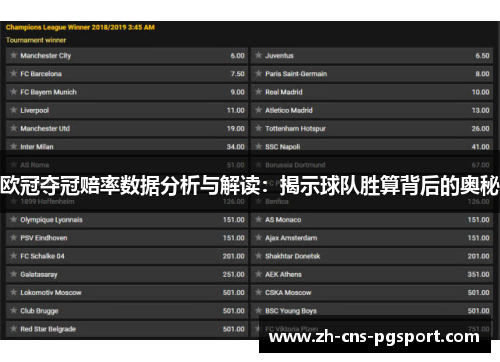Select Atletico Madrid odds 13.00

tap(480, 110)
